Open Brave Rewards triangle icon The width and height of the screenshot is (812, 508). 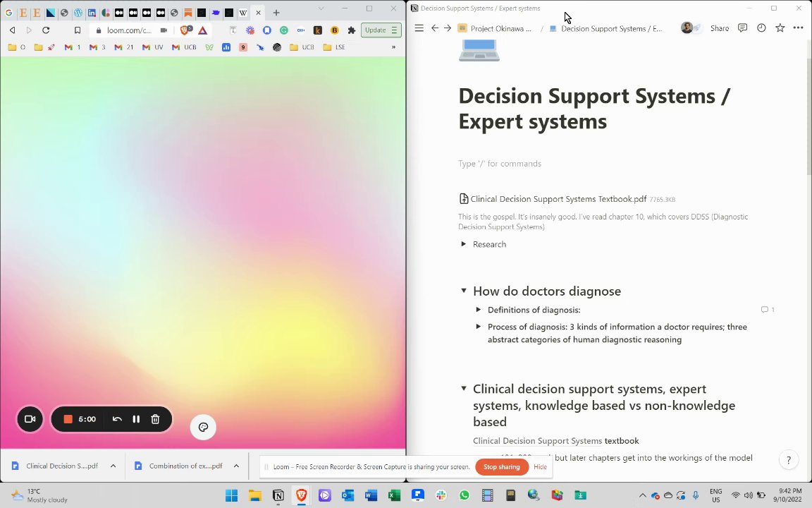point(203,30)
